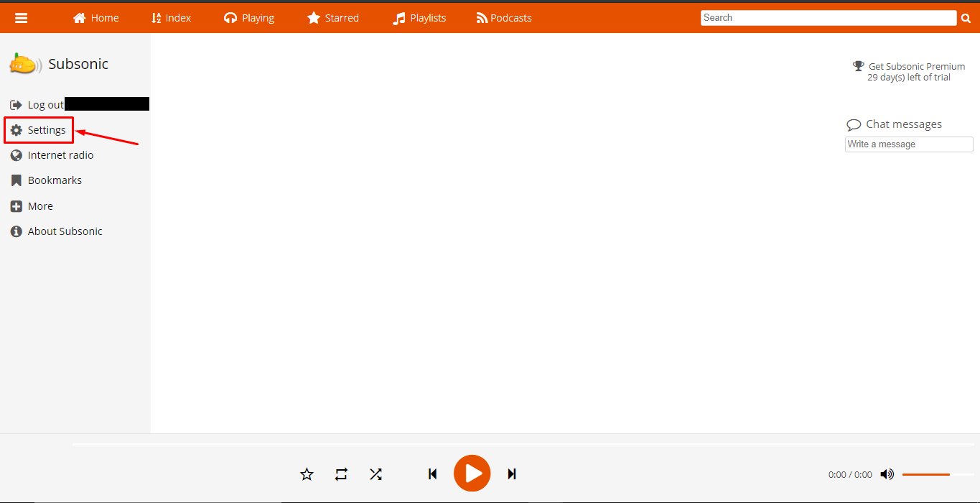
Task: Go to the previous track
Action: point(432,474)
